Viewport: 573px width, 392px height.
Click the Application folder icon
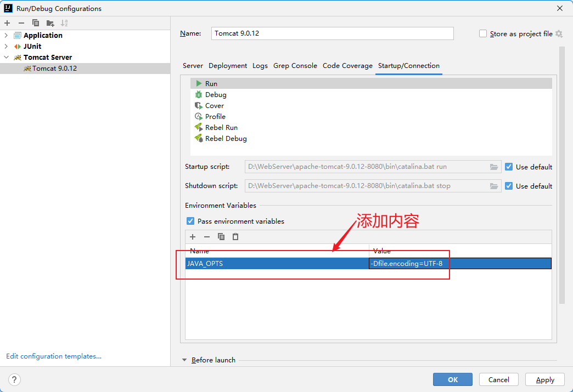(x=17, y=36)
